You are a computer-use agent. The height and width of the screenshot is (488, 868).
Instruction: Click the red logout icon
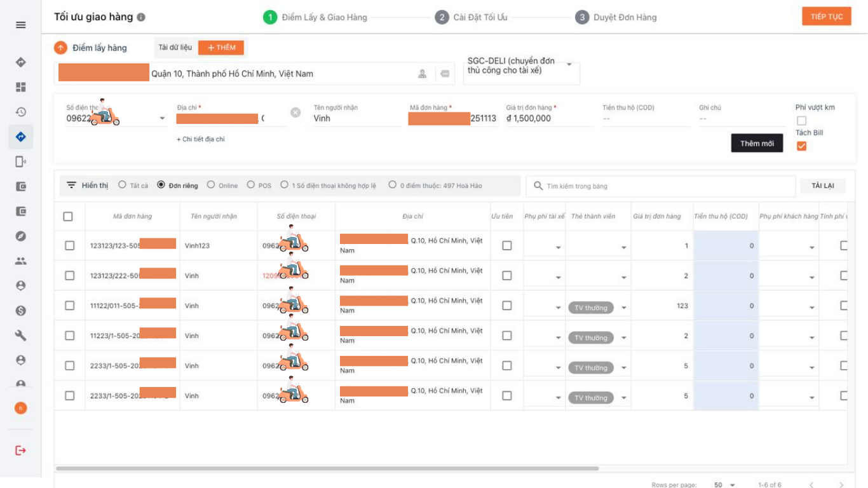pos(21,451)
